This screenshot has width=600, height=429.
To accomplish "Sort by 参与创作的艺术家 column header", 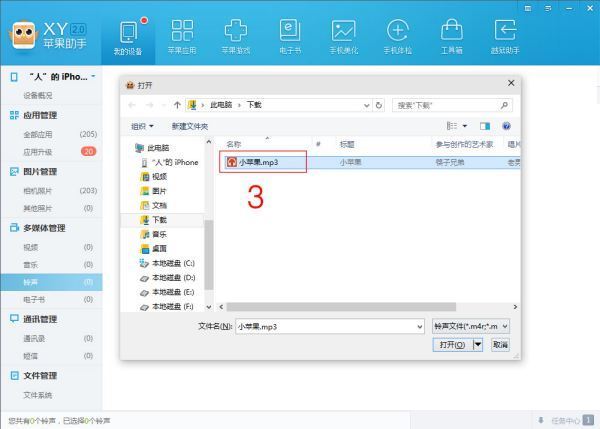I will [x=465, y=144].
